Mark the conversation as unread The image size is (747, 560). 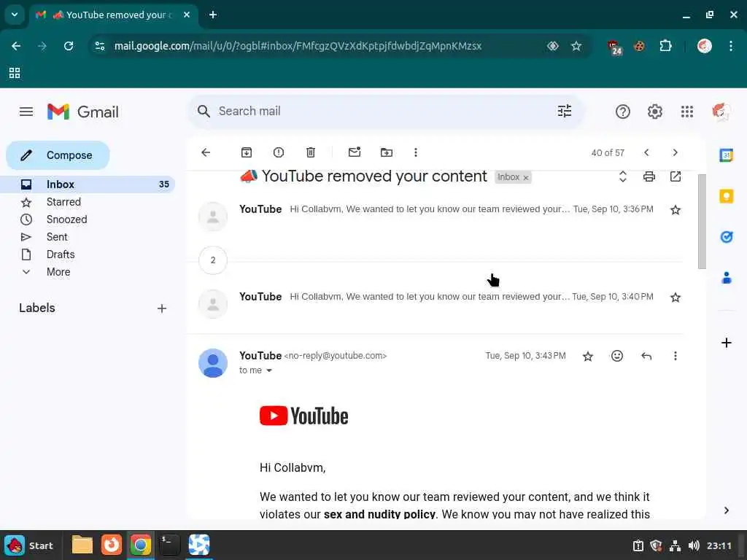click(x=355, y=152)
